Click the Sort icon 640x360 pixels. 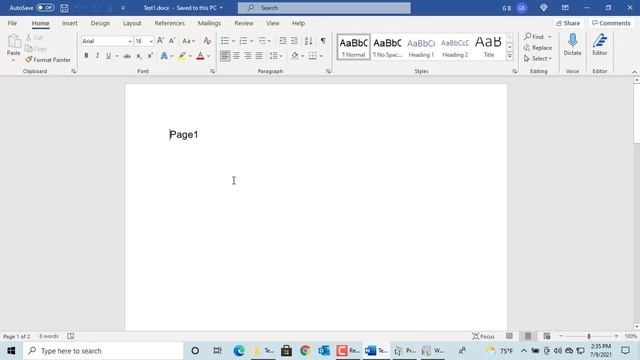pyautogui.click(x=309, y=40)
